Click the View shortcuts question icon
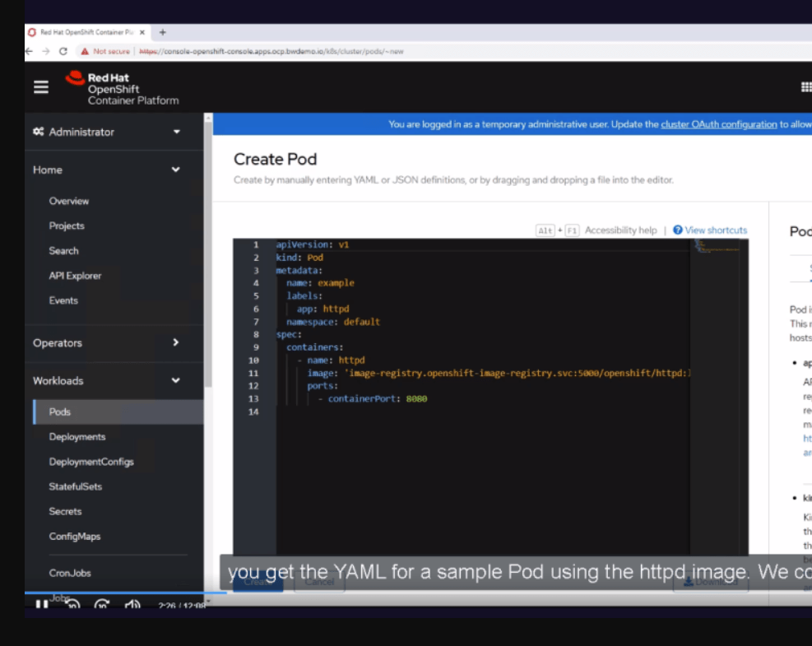 [x=677, y=230]
